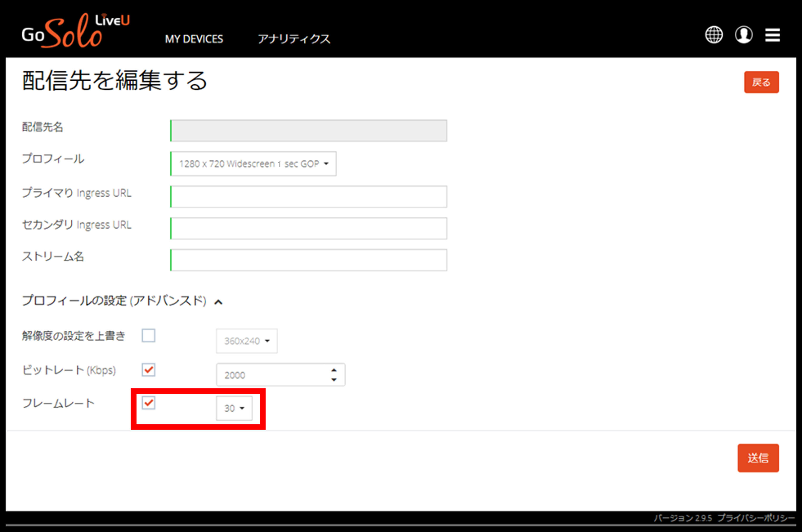The height and width of the screenshot is (532, 802).
Task: Click the ストリーム名 input field
Action: coord(308,260)
